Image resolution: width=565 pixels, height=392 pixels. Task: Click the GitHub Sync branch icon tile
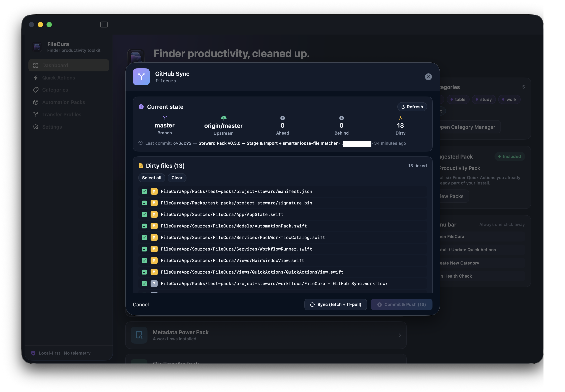tap(141, 77)
